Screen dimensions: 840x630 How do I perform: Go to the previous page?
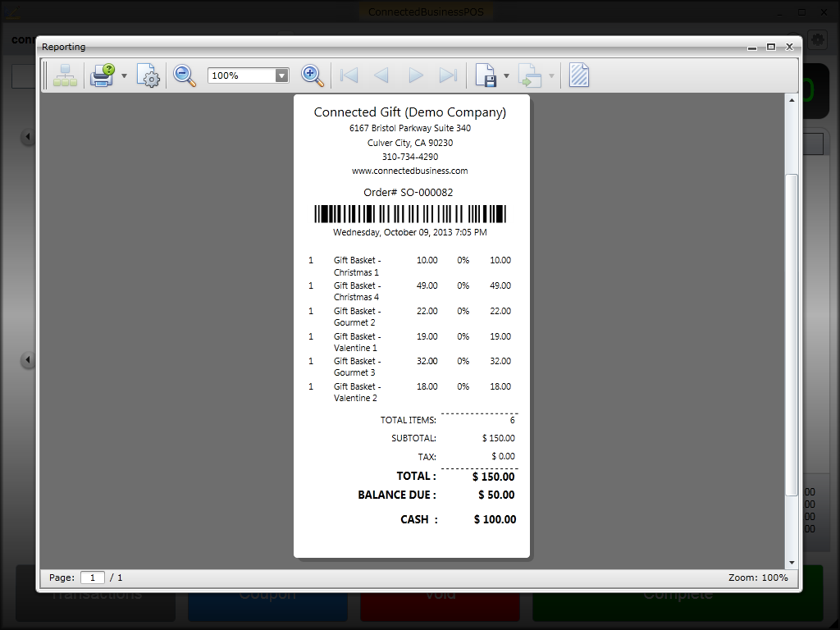point(381,75)
